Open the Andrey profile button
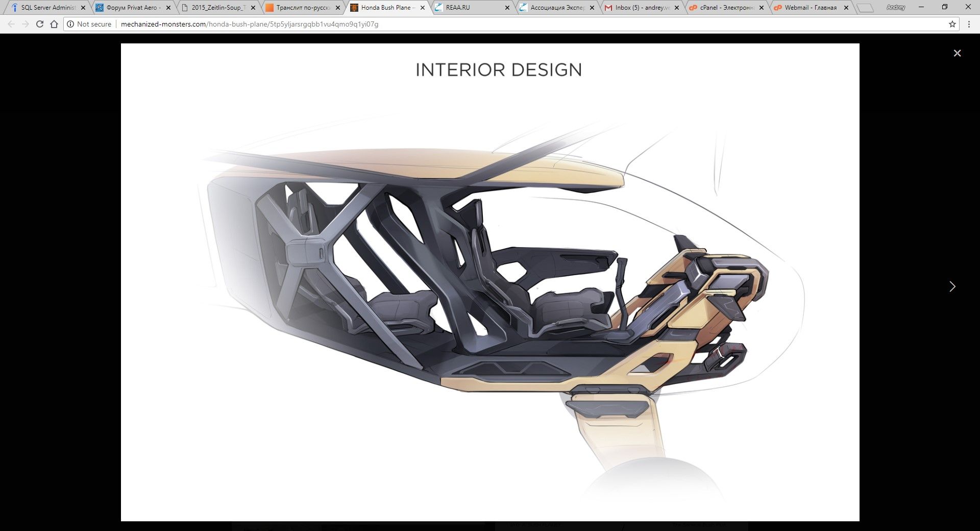This screenshot has width=980, height=531. coord(895,7)
